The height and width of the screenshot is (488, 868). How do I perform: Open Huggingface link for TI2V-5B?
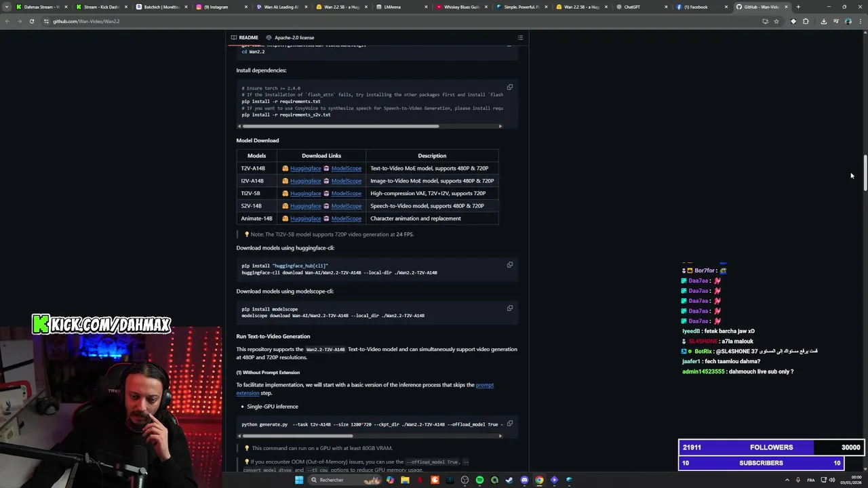[305, 193]
